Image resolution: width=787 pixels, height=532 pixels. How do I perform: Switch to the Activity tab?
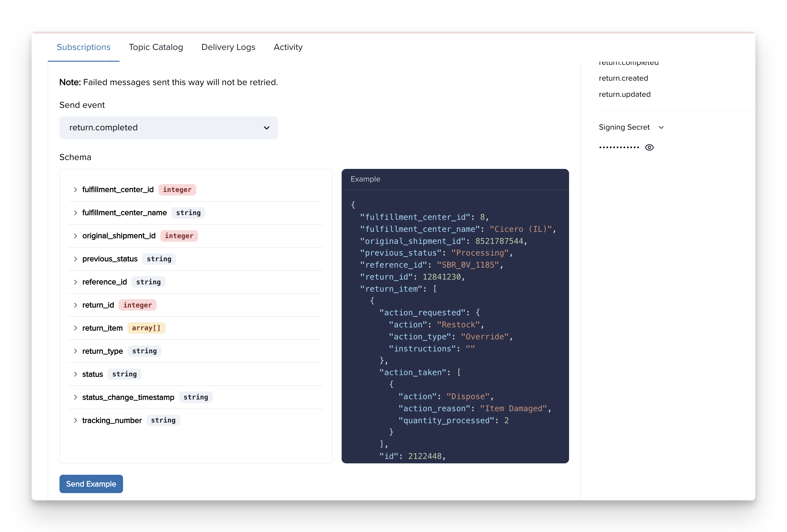pyautogui.click(x=288, y=47)
